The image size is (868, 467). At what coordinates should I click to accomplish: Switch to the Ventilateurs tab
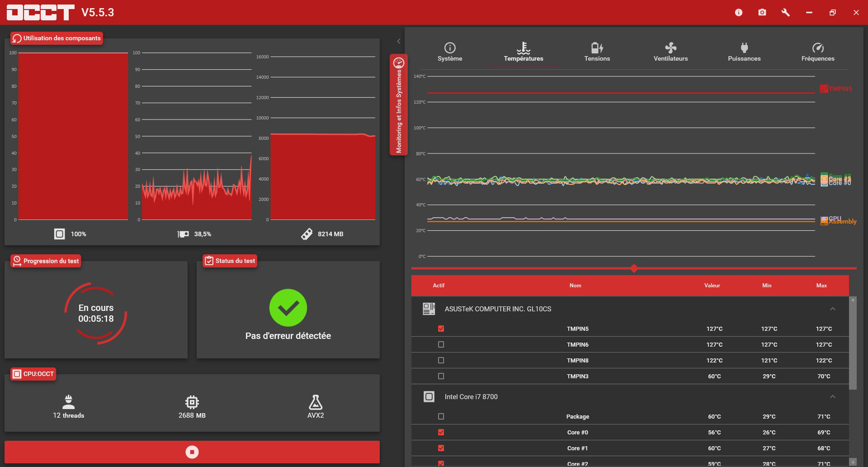670,52
